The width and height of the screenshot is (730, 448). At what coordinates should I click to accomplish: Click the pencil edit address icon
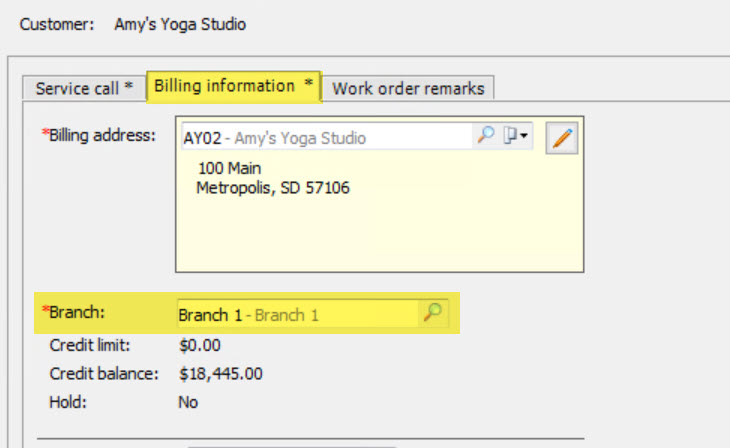tap(562, 138)
